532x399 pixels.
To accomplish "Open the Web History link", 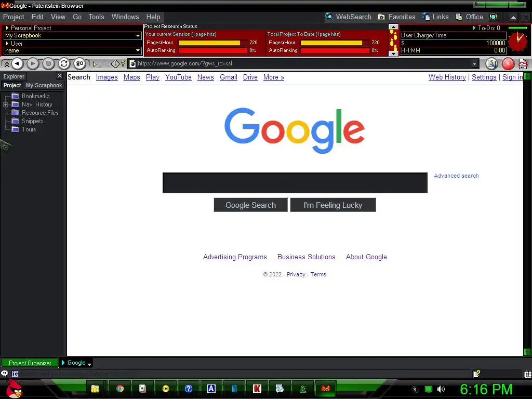I will point(447,77).
